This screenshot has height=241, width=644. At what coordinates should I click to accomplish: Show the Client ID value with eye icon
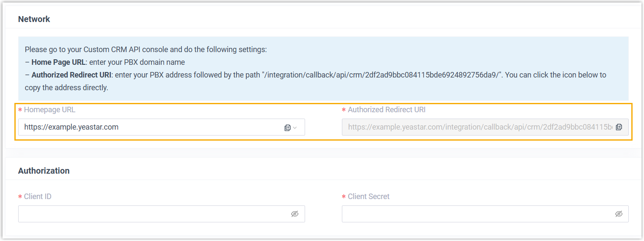(295, 214)
